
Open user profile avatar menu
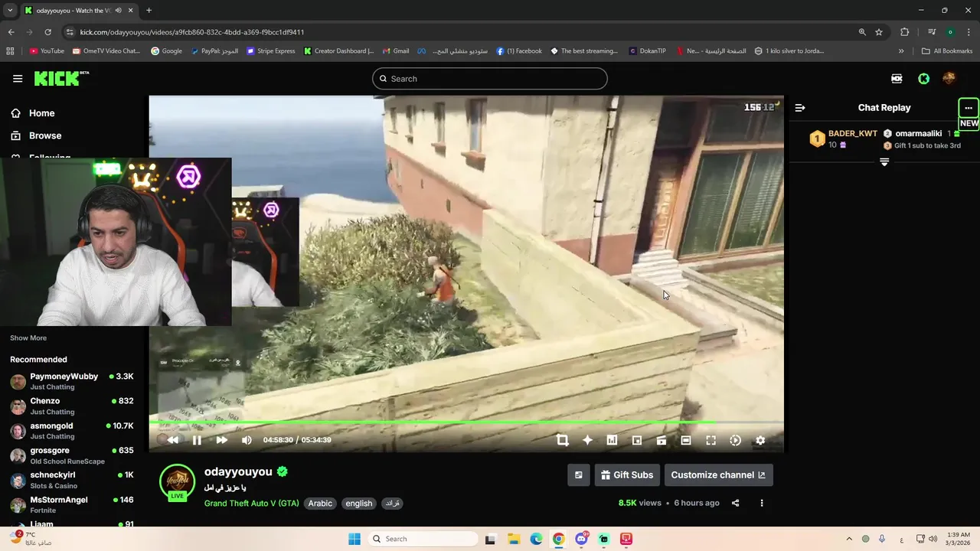[949, 78]
